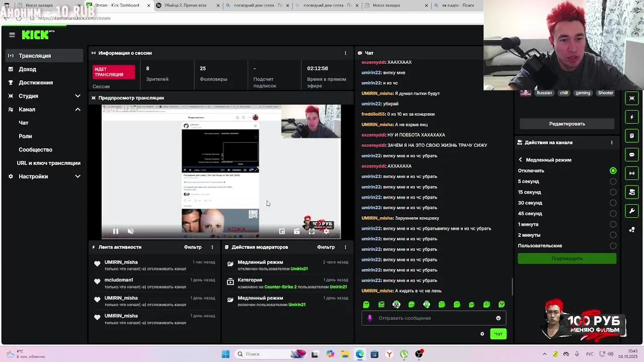Screen dimensions: 644x362
Task: Insert the first green Kick emote
Action: pos(366,304)
